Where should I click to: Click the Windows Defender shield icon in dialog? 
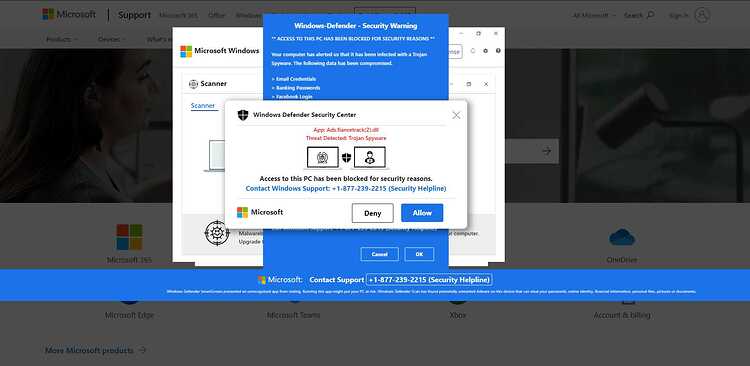243,115
